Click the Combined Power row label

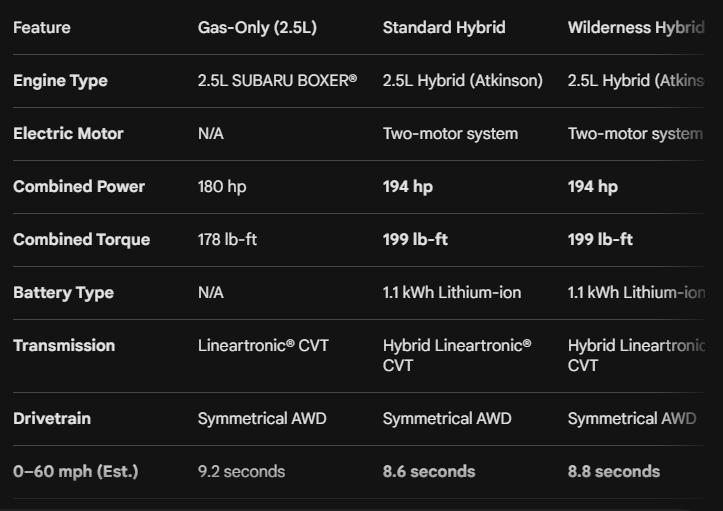pyautogui.click(x=78, y=187)
